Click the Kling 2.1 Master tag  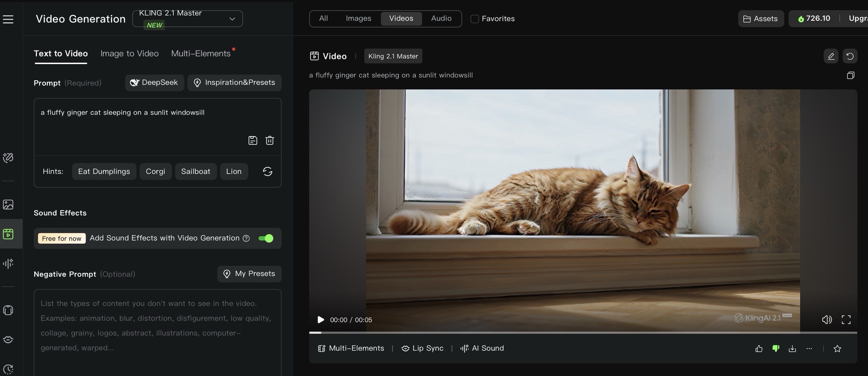click(393, 56)
